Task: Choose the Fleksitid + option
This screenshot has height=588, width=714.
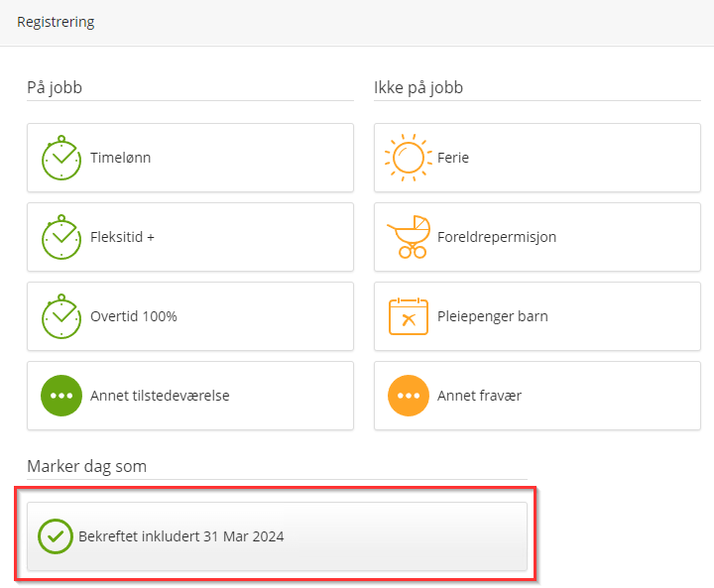Action: coord(190,237)
